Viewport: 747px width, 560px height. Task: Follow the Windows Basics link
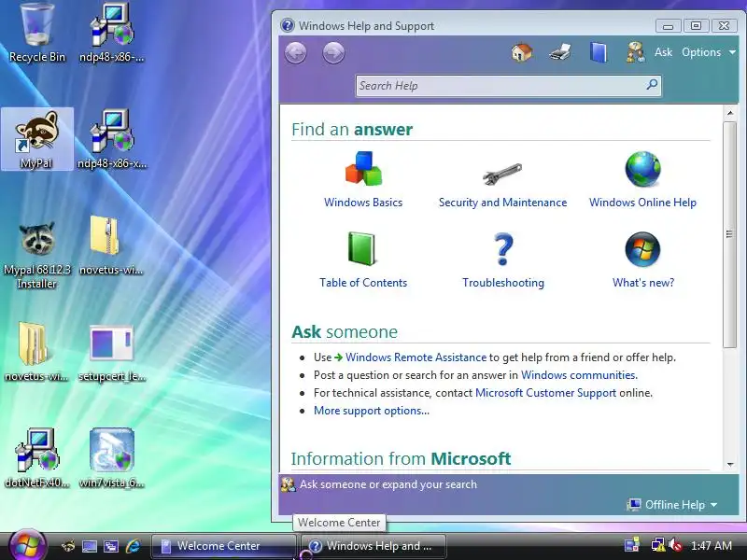coord(363,203)
